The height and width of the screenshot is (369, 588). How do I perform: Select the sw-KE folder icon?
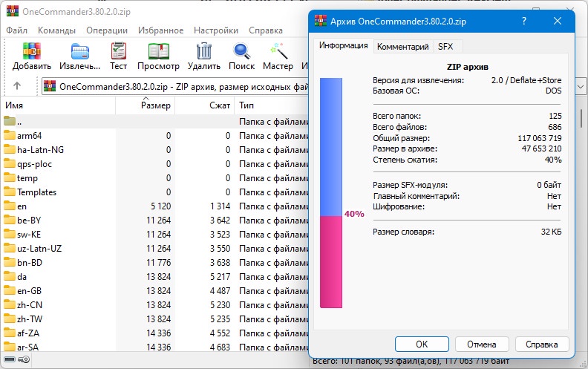[10, 234]
